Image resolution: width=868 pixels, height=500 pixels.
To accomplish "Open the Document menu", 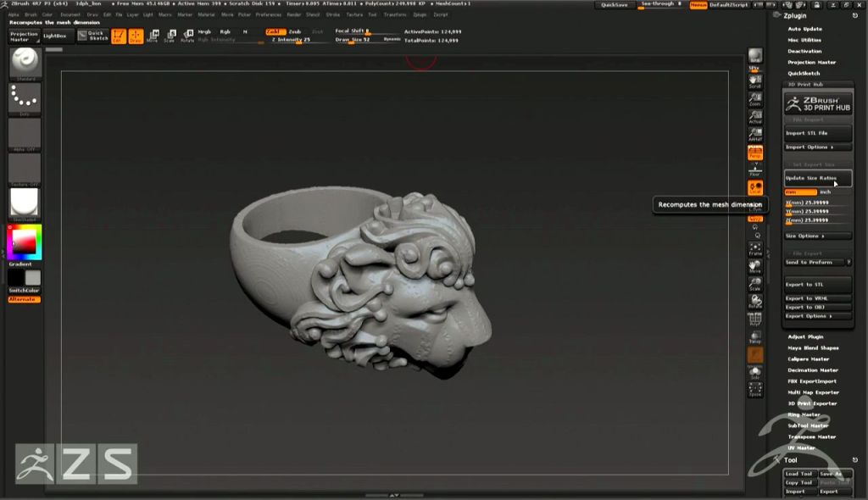I will [70, 15].
